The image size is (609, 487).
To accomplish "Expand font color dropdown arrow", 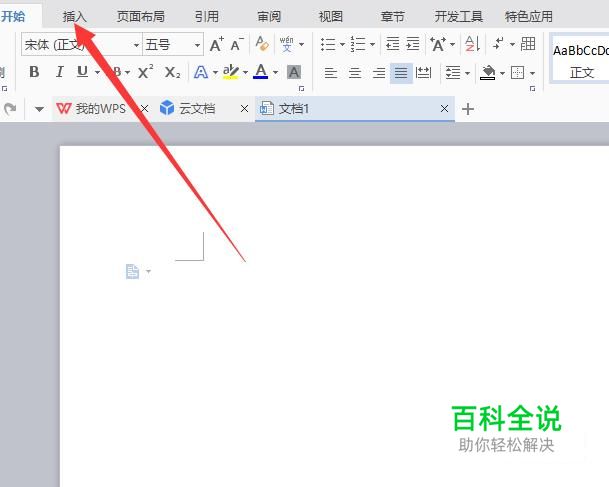I will pos(275,73).
